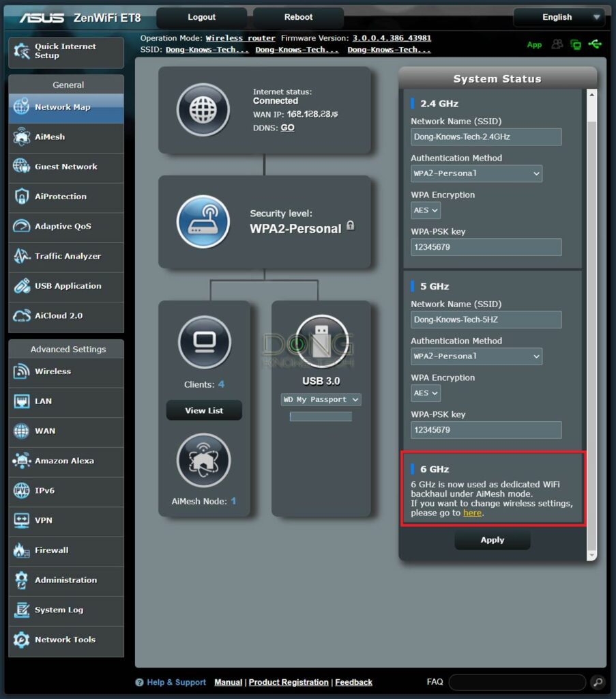Open 5 GHz WPA Encryption dropdown

pos(426,393)
